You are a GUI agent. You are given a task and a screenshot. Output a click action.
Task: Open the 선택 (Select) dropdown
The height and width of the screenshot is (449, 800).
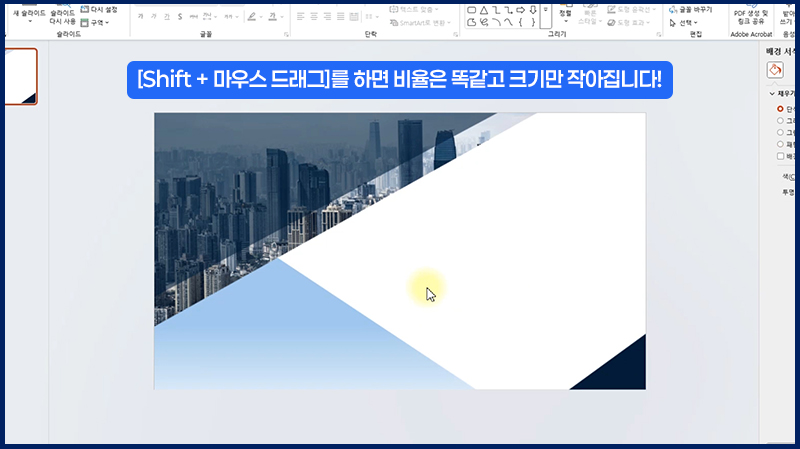pos(683,22)
